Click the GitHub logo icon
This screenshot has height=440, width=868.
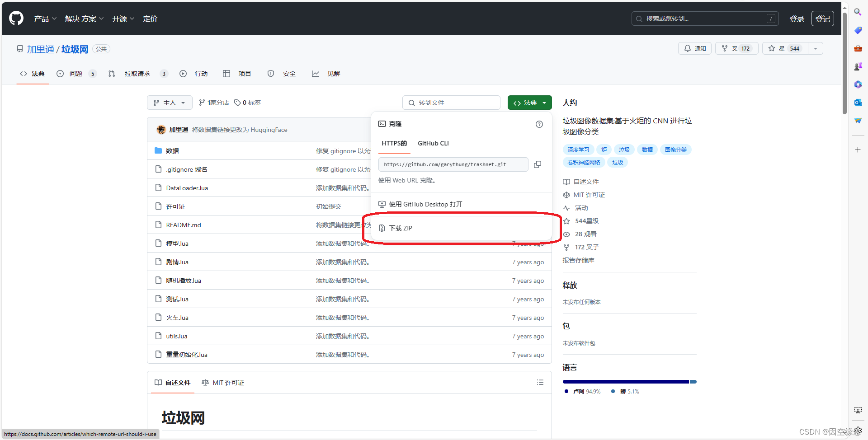click(x=16, y=19)
